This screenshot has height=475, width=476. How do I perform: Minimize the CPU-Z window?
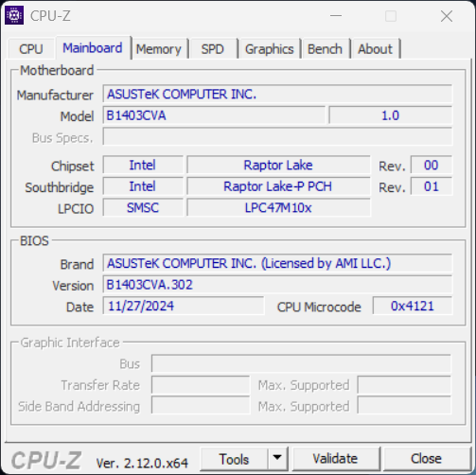tap(336, 15)
